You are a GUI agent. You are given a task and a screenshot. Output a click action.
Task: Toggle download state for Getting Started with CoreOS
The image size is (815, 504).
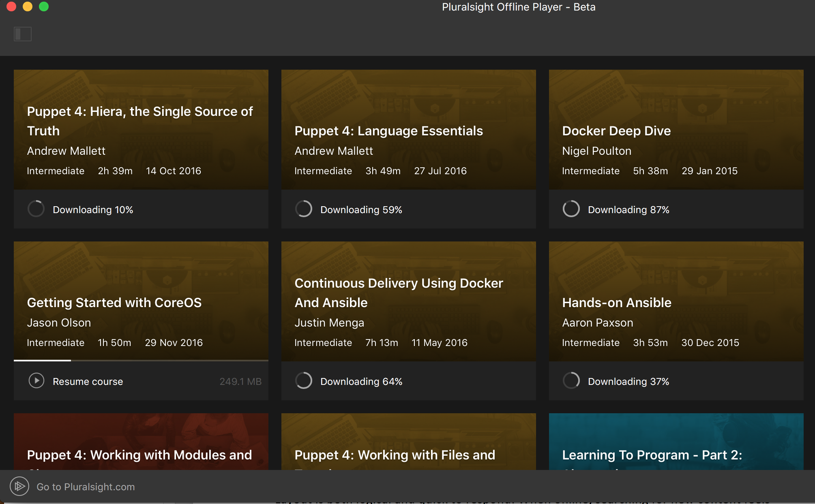click(36, 381)
